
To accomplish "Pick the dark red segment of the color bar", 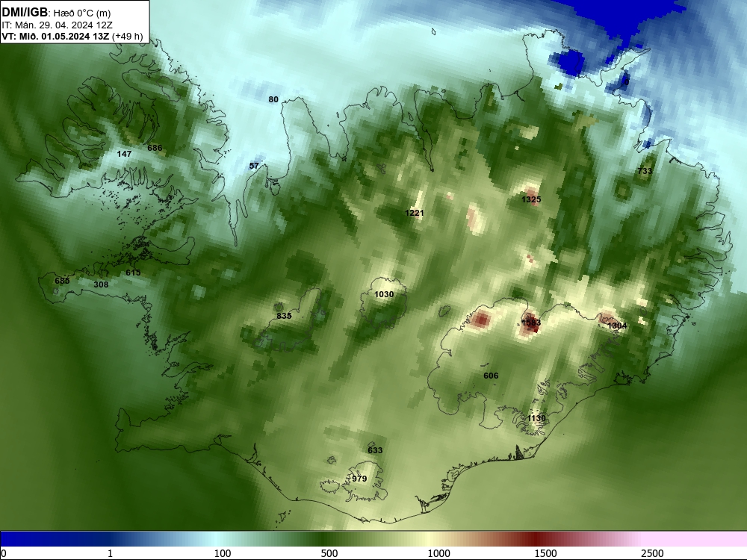I will [536, 538].
